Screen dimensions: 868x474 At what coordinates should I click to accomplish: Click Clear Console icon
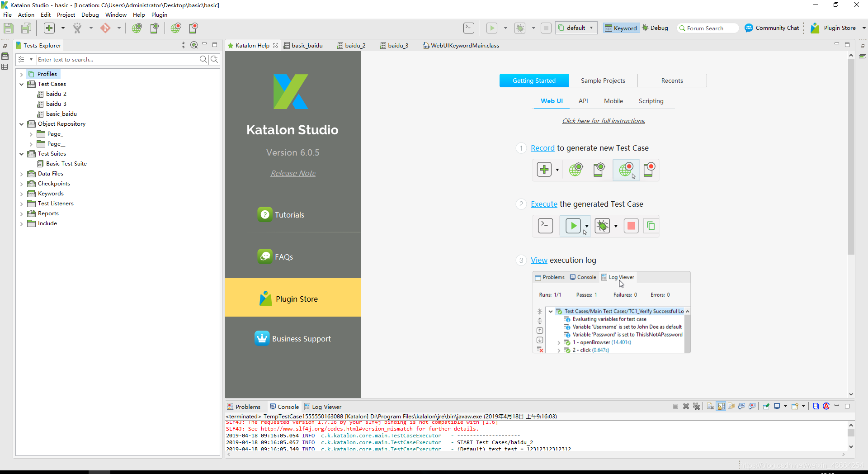pos(710,406)
